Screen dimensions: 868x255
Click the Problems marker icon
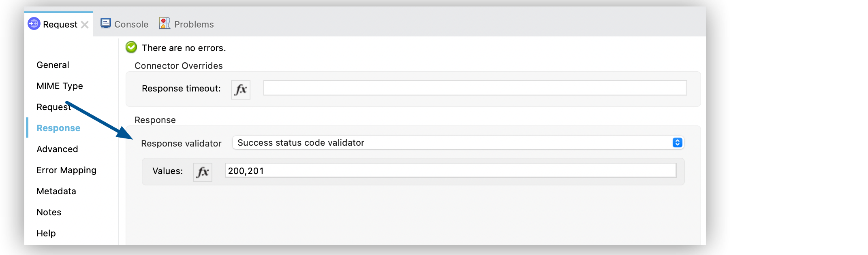[164, 23]
